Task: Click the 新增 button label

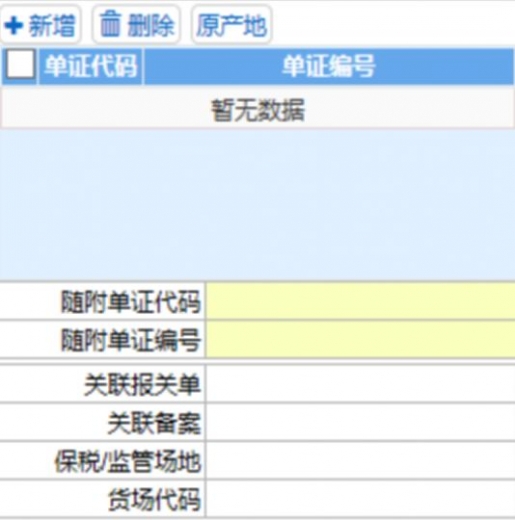Action: [52, 26]
